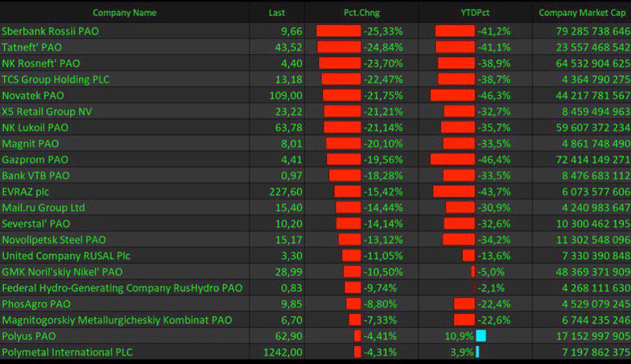The width and height of the screenshot is (631, 364).
Task: Select NK Lukoil PAO company name
Action: 35,127
